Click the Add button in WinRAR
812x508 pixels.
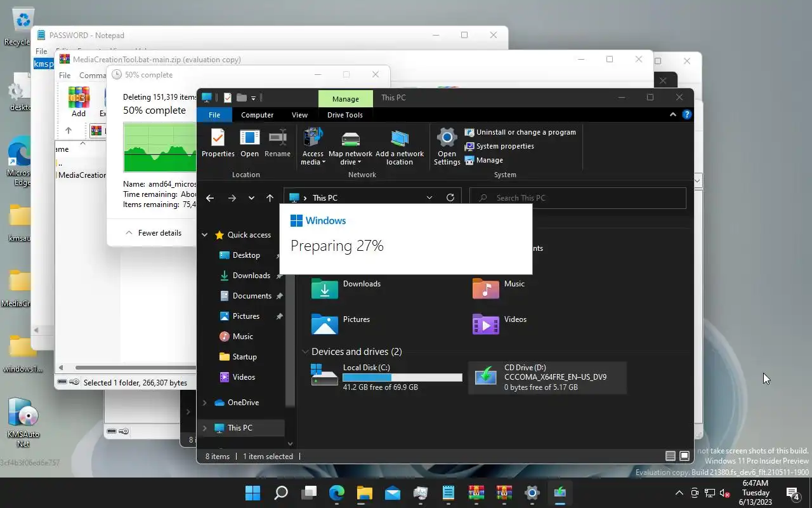tap(79, 102)
